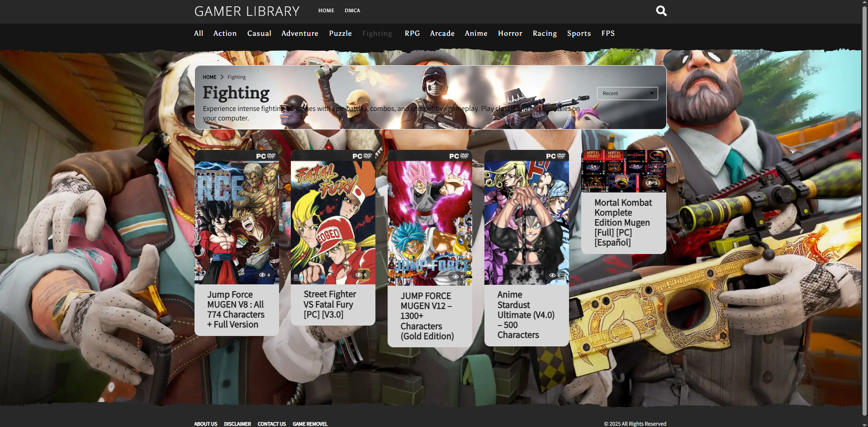The width and height of the screenshot is (868, 427).
Task: Click the PC DVD badge on JUMP FORCE MUGEN V12 card
Action: 459,156
